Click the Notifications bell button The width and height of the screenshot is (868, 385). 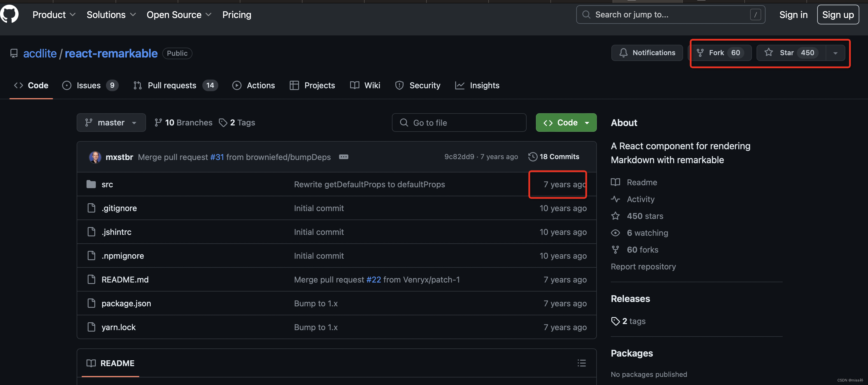tap(647, 53)
